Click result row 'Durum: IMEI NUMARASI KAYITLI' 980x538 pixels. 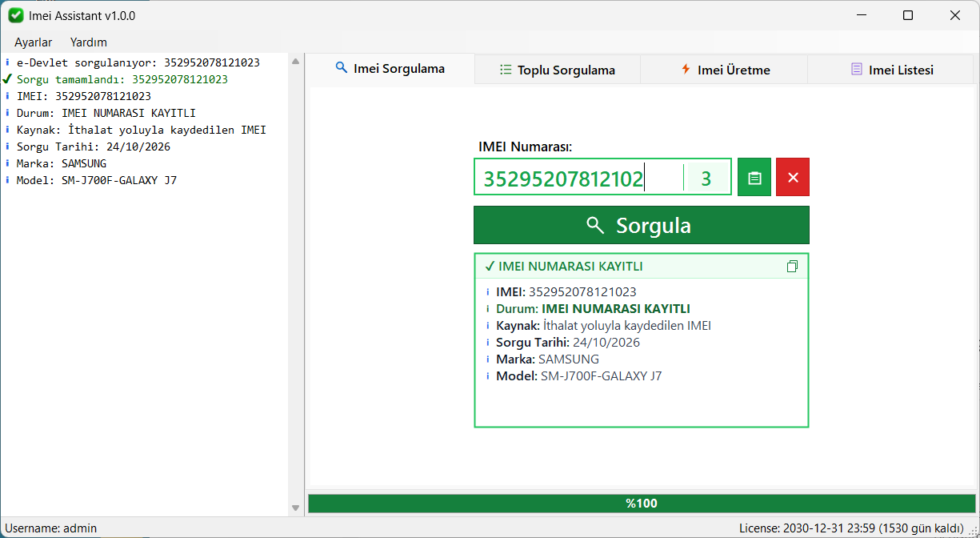593,309
